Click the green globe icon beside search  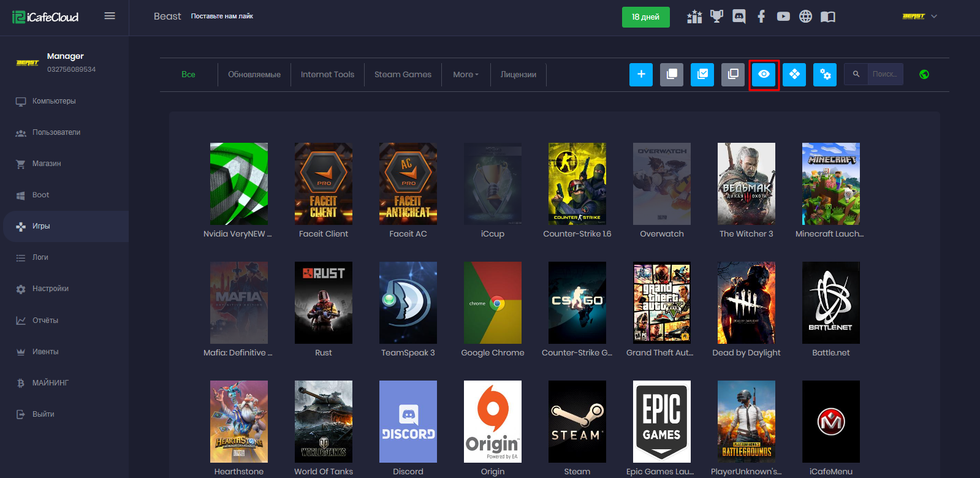(924, 74)
